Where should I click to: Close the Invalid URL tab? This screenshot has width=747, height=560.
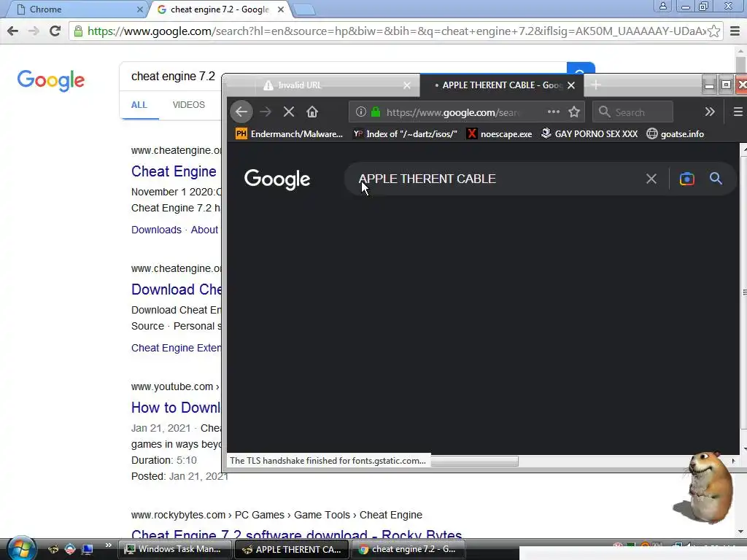pyautogui.click(x=407, y=85)
